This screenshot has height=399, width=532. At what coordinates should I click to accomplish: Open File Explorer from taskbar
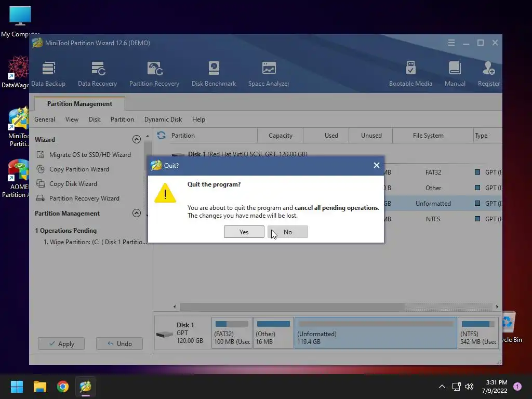39,387
